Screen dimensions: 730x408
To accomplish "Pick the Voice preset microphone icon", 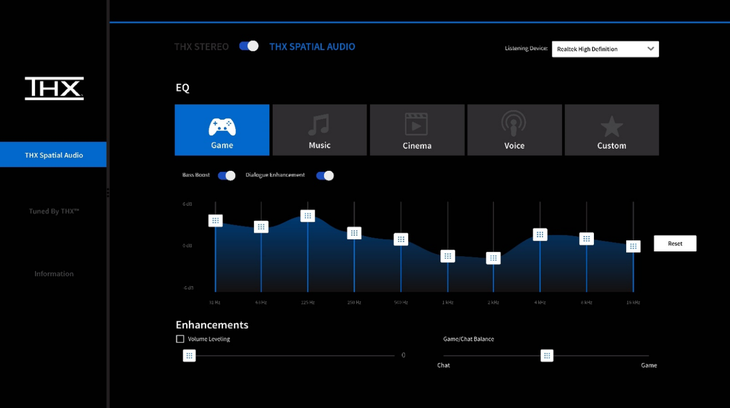I will pos(514,124).
